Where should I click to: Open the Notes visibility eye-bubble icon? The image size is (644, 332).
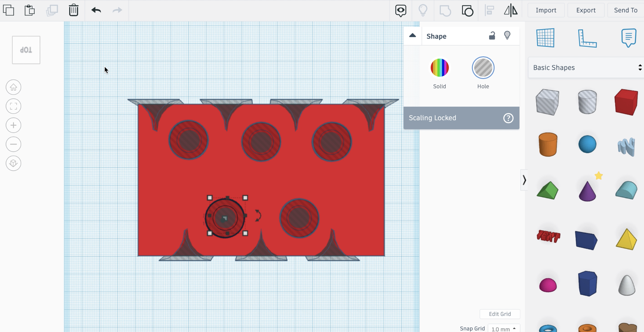[x=401, y=11]
